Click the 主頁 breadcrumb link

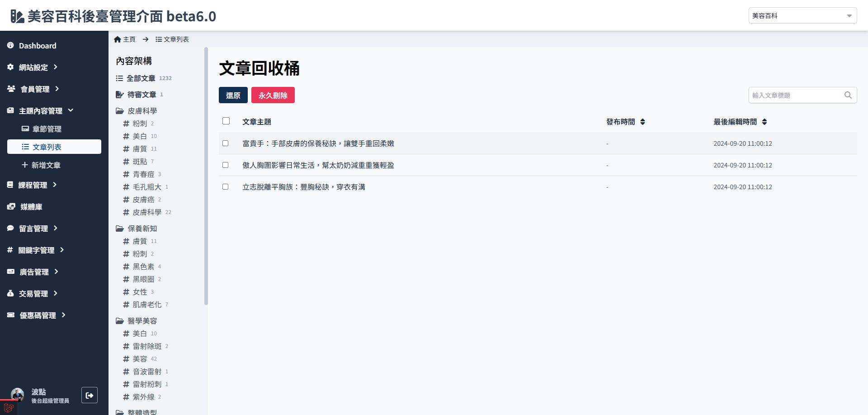(x=129, y=39)
